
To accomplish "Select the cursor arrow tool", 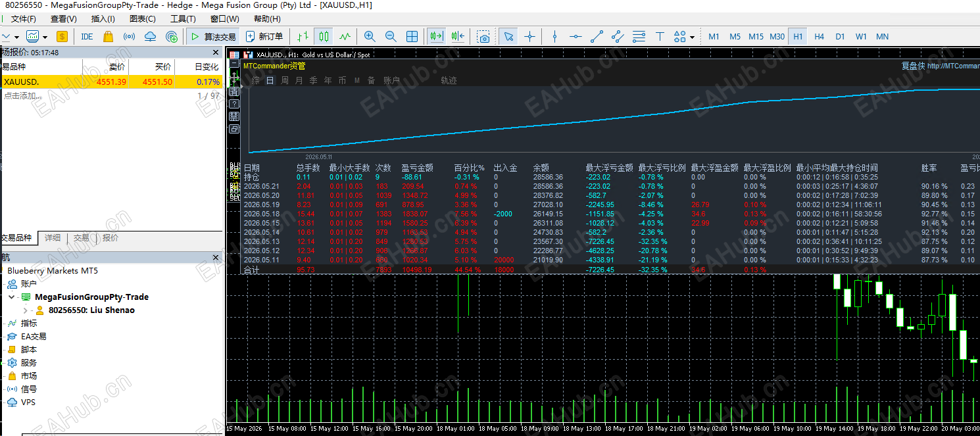I will point(508,37).
